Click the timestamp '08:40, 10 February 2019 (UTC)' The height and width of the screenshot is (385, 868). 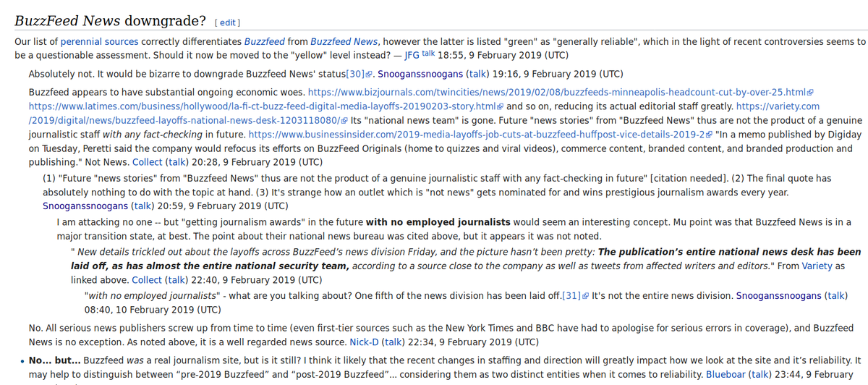[153, 309]
